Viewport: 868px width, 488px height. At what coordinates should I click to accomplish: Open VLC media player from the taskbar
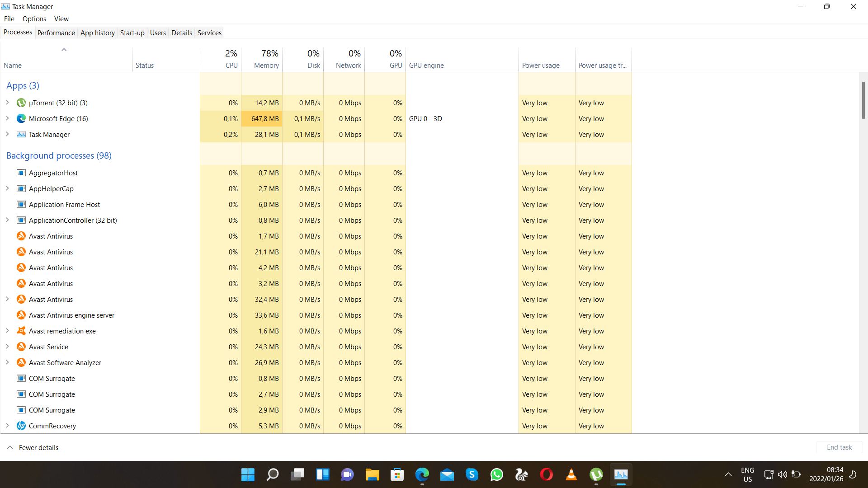[x=571, y=474]
